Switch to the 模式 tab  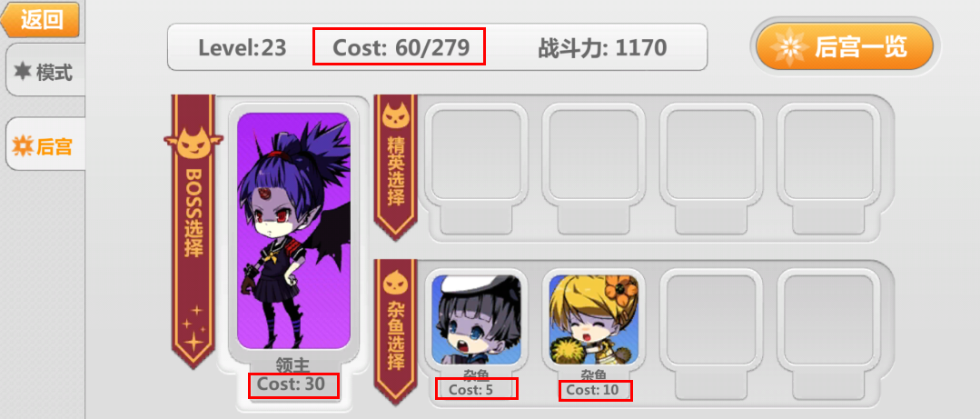pos(45,72)
